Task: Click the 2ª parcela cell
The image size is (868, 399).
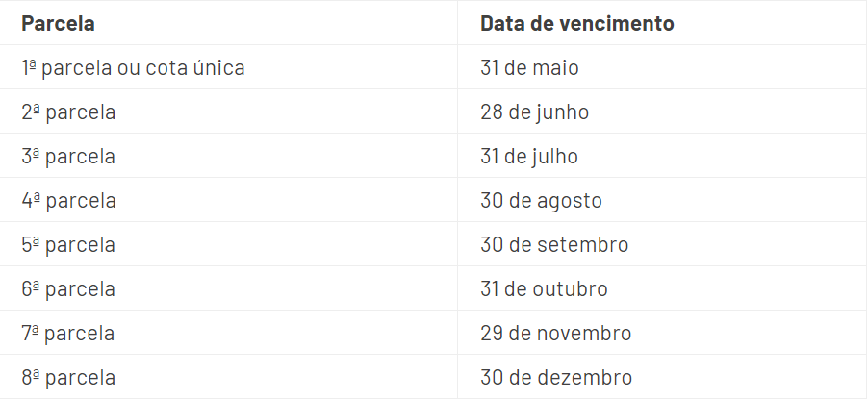Action: pyautogui.click(x=68, y=112)
